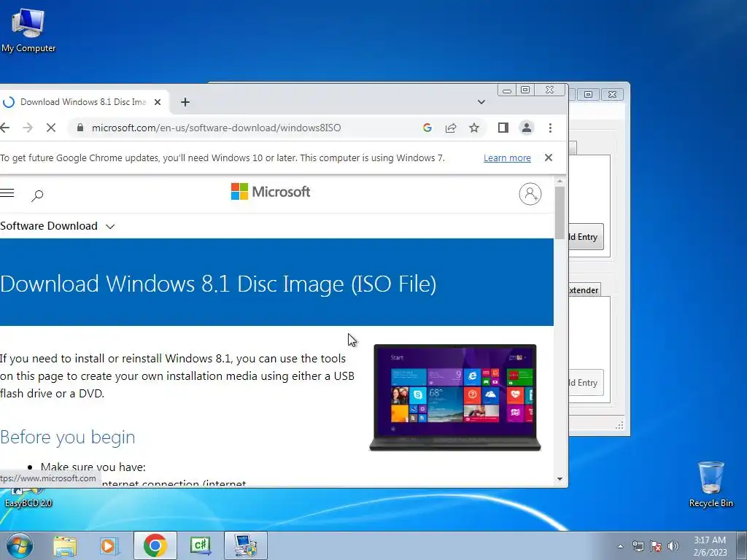Click the Windows 8.1 laptop image
The width and height of the screenshot is (747, 560).
coord(455,397)
